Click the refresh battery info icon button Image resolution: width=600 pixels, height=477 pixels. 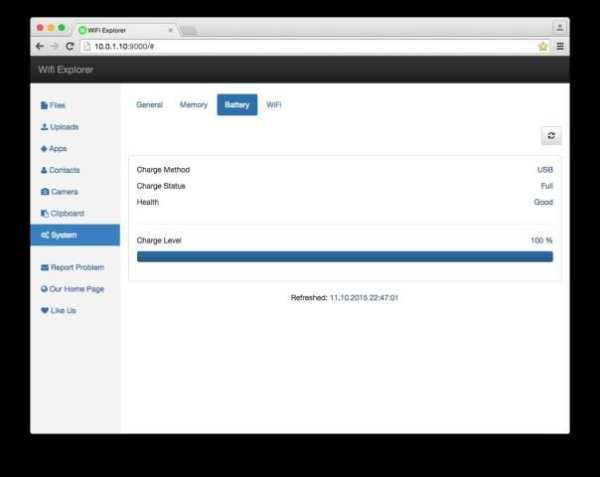click(551, 135)
